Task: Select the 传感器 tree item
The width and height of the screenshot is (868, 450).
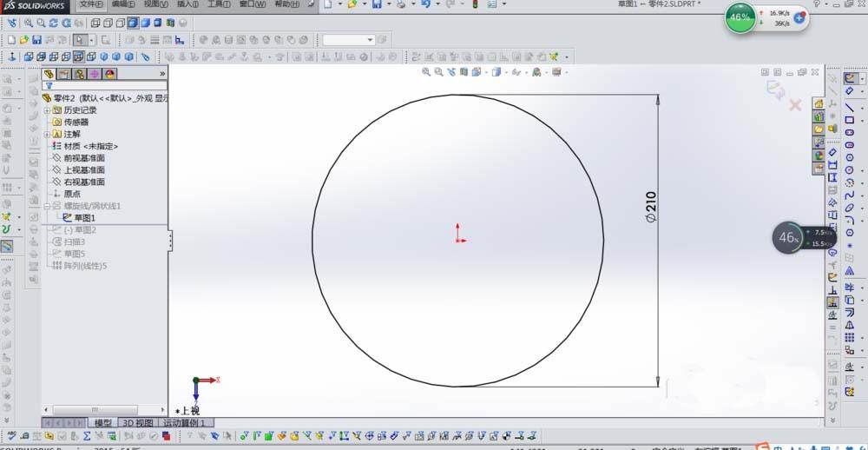Action: point(76,122)
